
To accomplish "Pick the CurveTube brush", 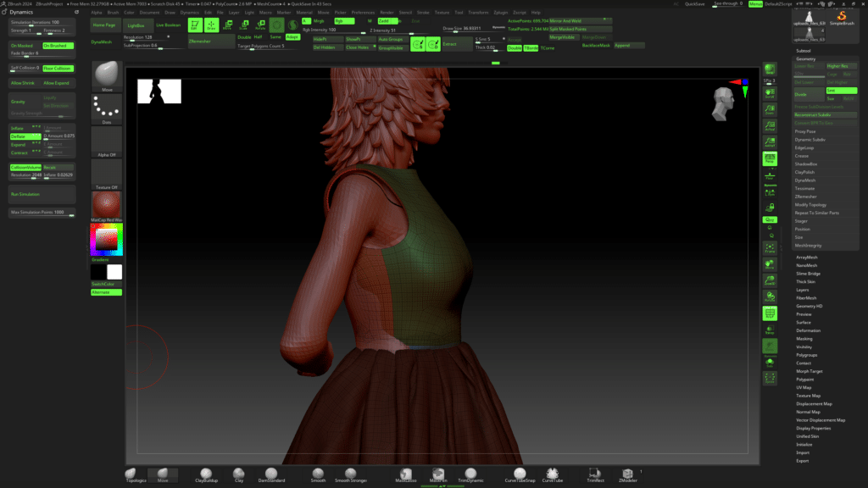I will point(552,474).
